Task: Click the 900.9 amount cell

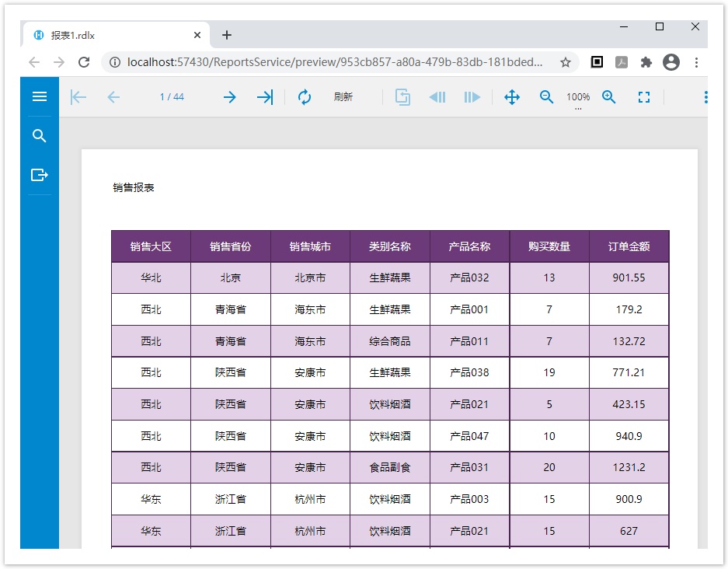Action: point(629,499)
